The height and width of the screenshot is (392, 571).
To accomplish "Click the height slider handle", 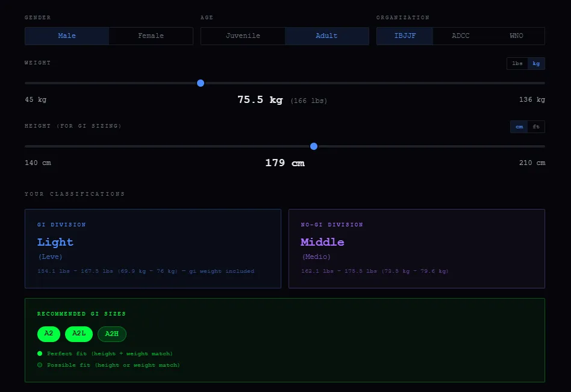I will tap(314, 146).
